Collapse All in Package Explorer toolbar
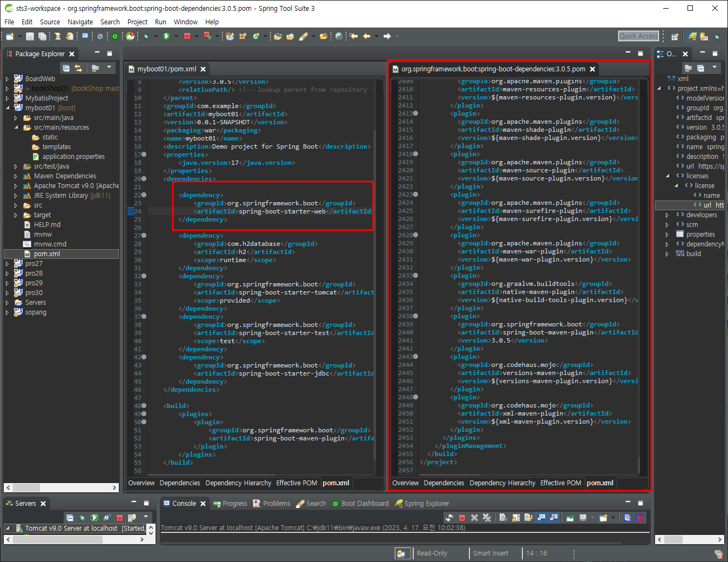The height and width of the screenshot is (562, 728). (x=66, y=68)
